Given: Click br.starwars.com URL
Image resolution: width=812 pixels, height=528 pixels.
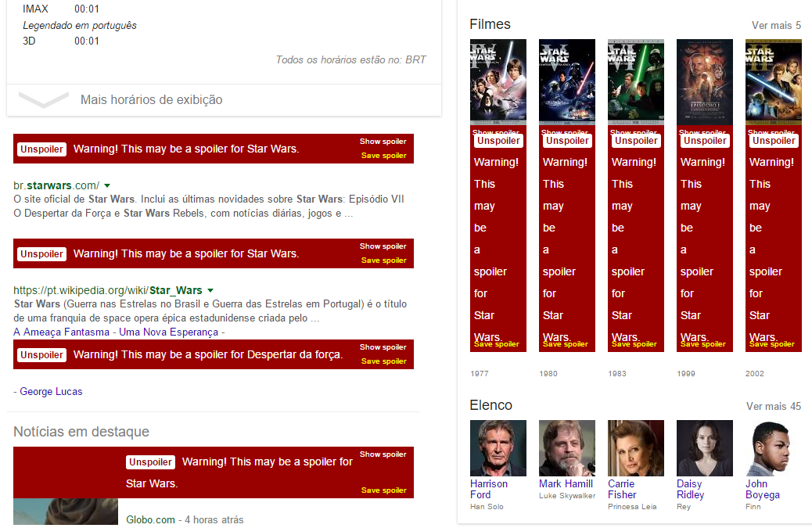Looking at the screenshot, I should coord(56,185).
